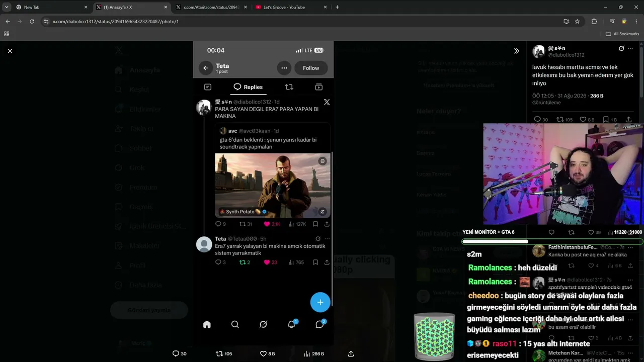Image resolution: width=644 pixels, height=362 pixels.
Task: Open the More menu on the sidebar tweet
Action: click(x=630, y=48)
